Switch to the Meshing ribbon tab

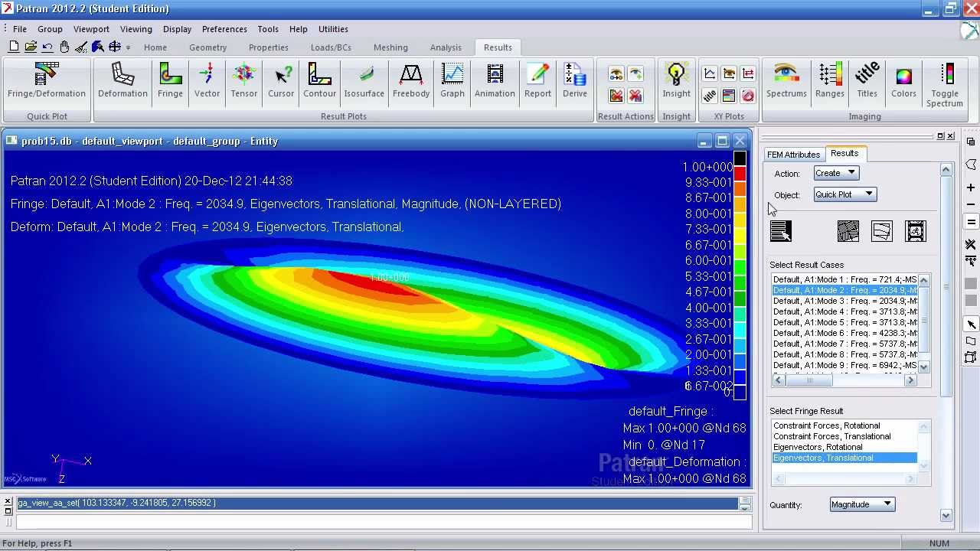(390, 47)
